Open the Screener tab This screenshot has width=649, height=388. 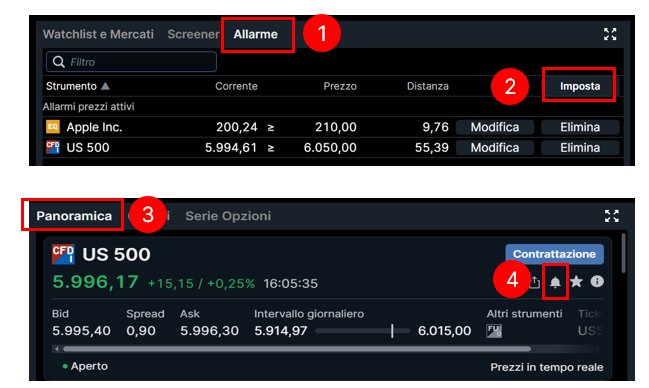(193, 34)
